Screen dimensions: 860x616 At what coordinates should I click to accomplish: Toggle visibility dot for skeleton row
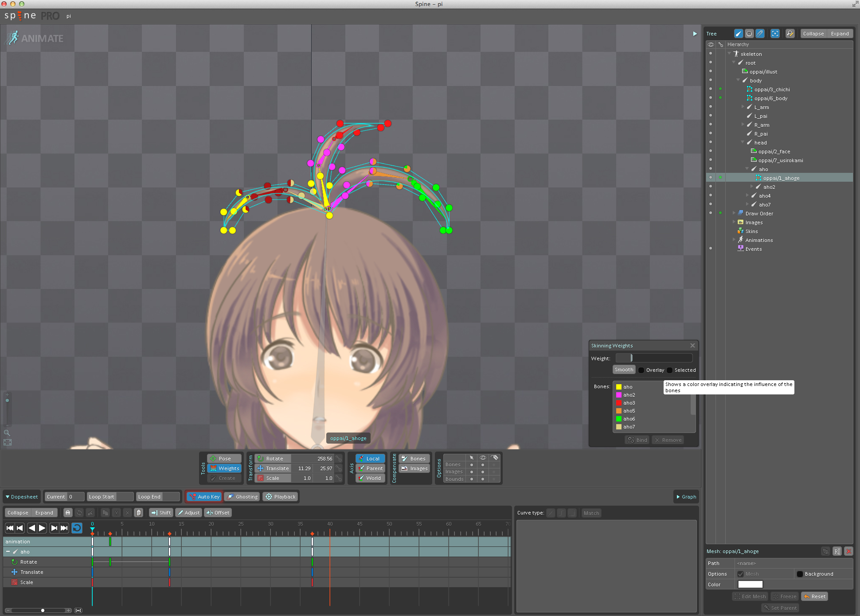point(711,54)
